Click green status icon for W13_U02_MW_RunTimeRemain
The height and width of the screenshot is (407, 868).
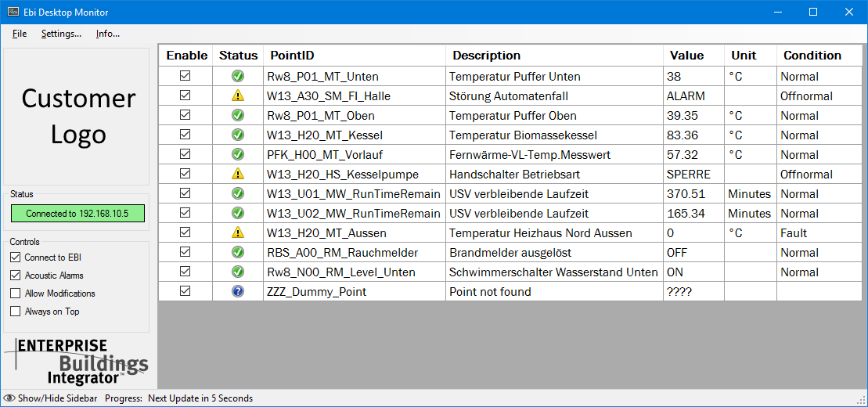[x=238, y=213]
